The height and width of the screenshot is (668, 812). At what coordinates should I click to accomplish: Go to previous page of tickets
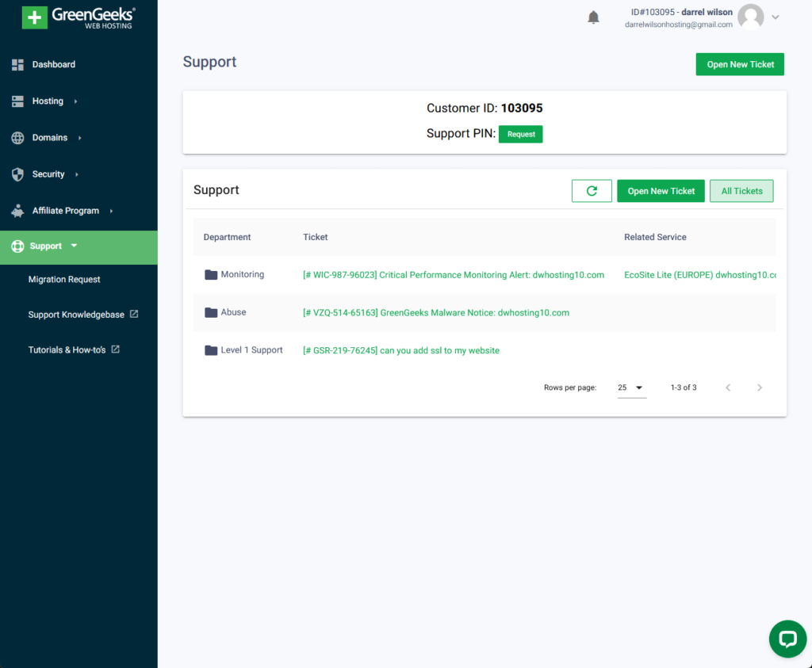point(728,387)
